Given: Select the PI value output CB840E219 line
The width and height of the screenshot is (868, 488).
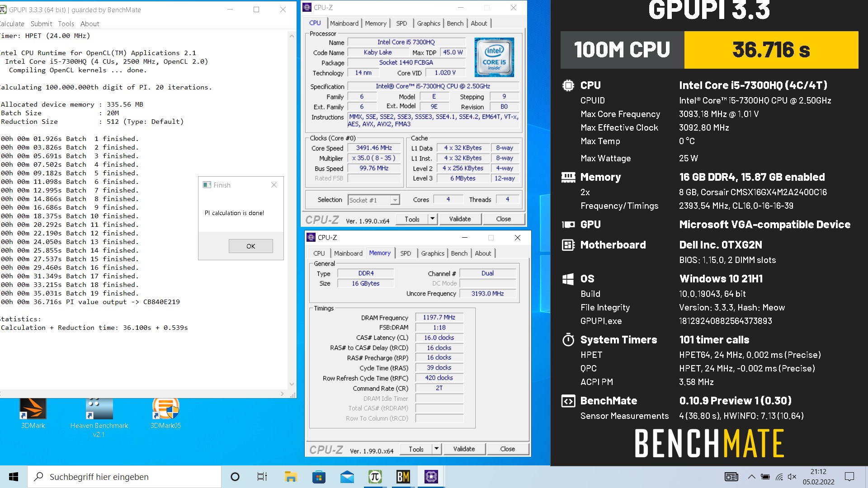Looking at the screenshot, I should pyautogui.click(x=90, y=302).
